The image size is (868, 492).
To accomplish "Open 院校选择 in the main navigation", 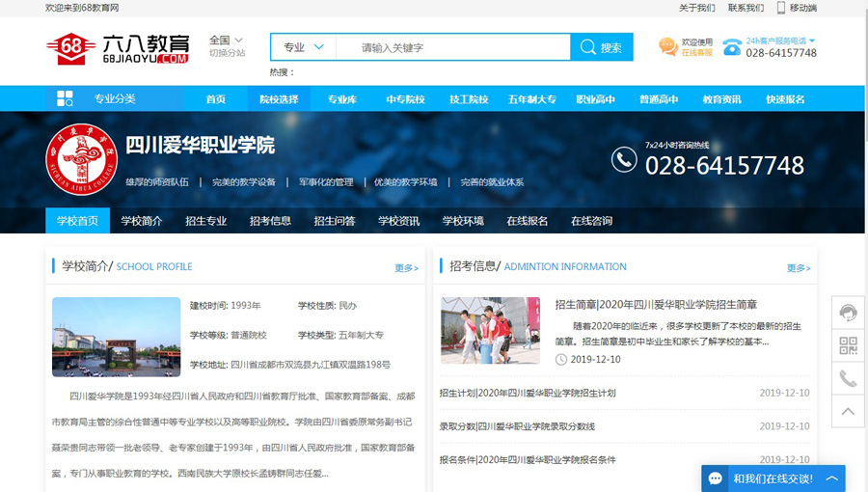I will tap(279, 99).
